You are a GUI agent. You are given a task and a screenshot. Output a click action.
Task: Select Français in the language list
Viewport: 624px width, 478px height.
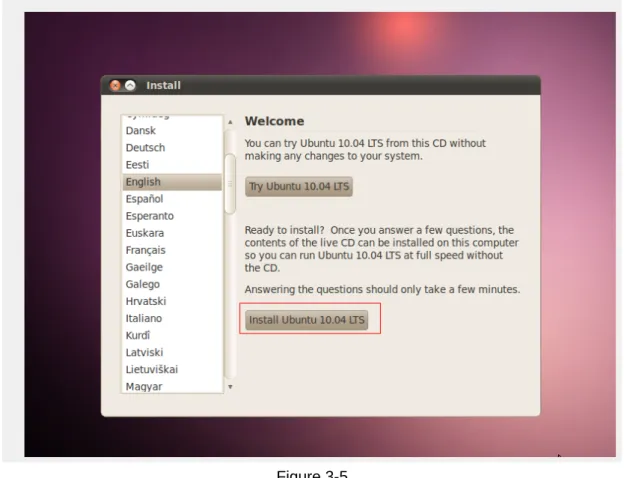172,250
